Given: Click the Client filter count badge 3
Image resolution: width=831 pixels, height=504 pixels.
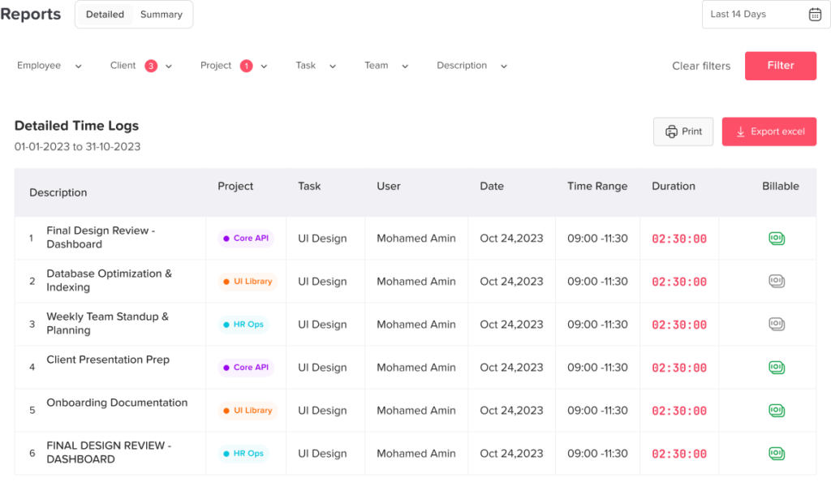Looking at the screenshot, I should [151, 66].
